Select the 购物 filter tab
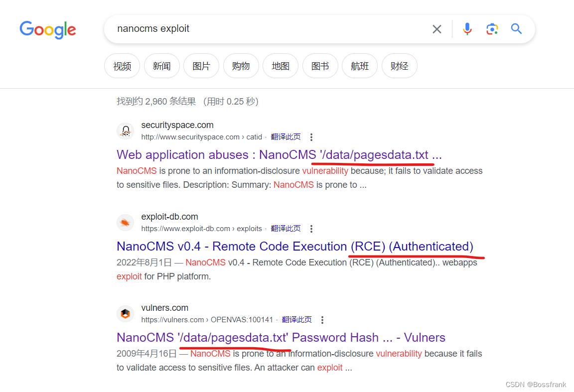This screenshot has width=574, height=392. click(x=241, y=66)
